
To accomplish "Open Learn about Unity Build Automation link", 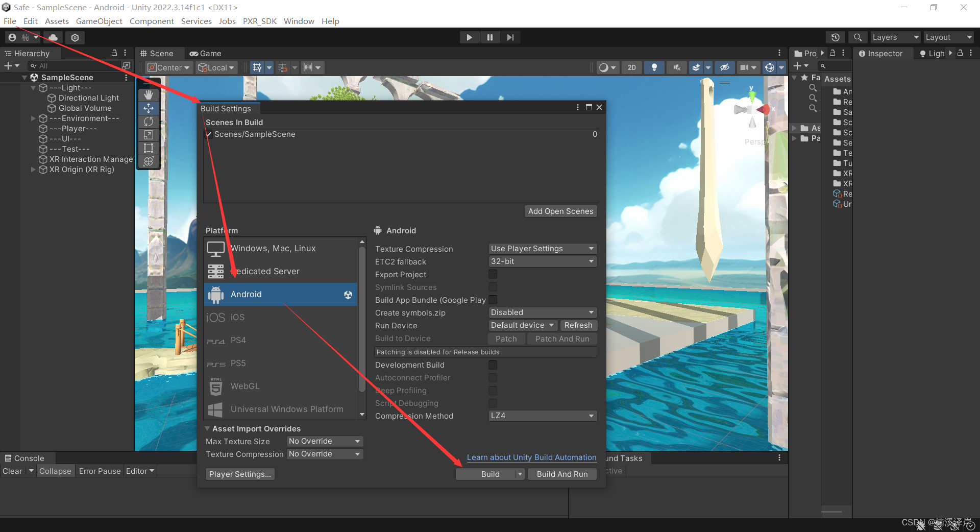I will click(531, 457).
